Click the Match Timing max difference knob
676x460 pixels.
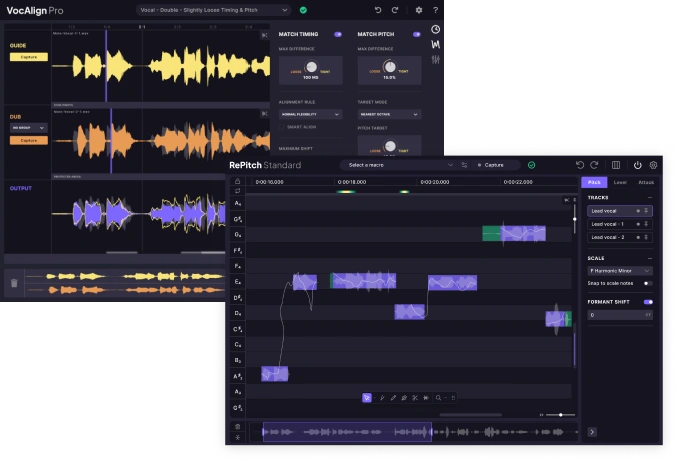click(x=309, y=67)
